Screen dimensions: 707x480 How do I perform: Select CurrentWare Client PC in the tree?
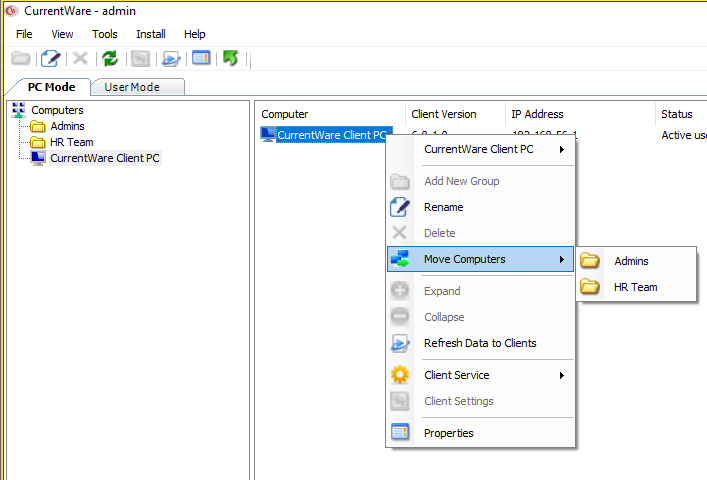(x=105, y=158)
